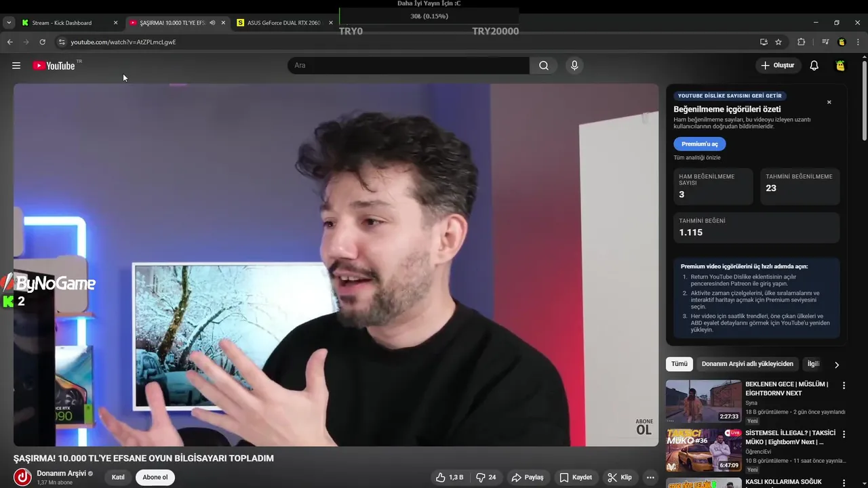This screenshot has height=488, width=868.
Task: Select the İlgili filter chip
Action: 813,364
